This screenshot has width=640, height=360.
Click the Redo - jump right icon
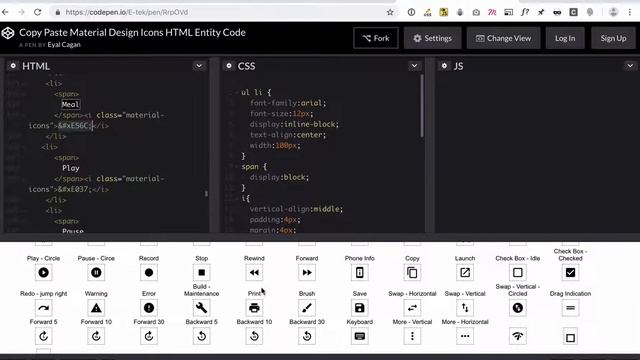[44, 308]
